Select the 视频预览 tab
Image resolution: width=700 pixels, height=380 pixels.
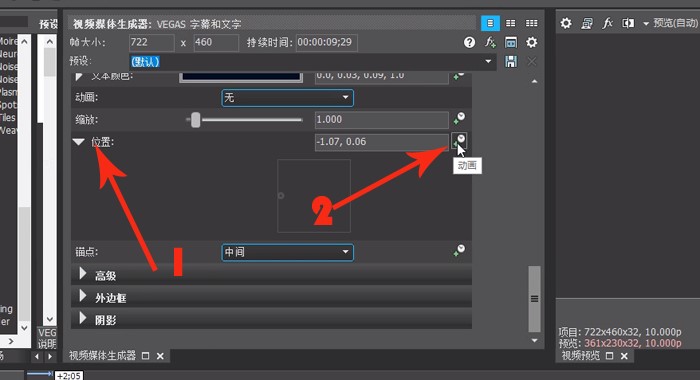click(x=580, y=355)
